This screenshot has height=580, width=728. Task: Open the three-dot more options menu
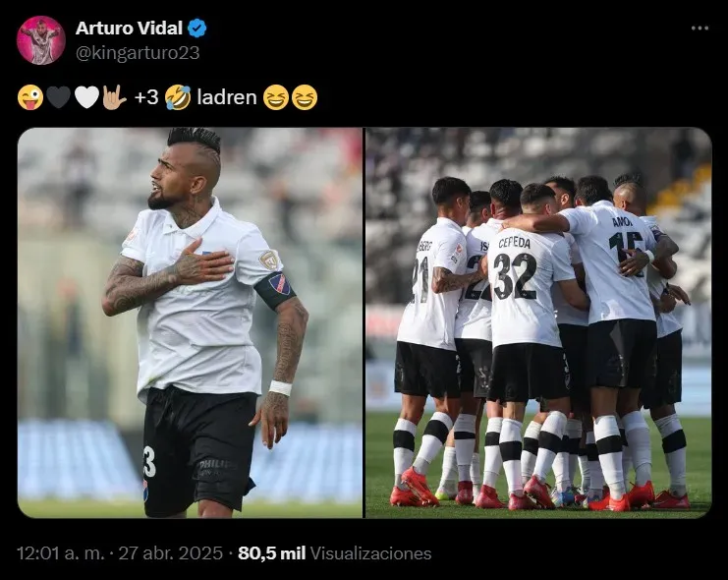coord(700,29)
